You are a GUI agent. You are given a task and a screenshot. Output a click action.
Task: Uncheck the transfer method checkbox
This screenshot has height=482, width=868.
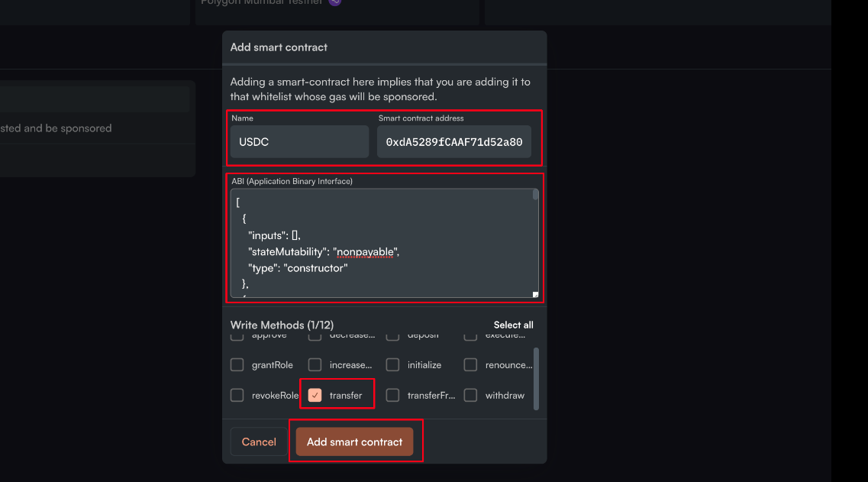pos(315,395)
